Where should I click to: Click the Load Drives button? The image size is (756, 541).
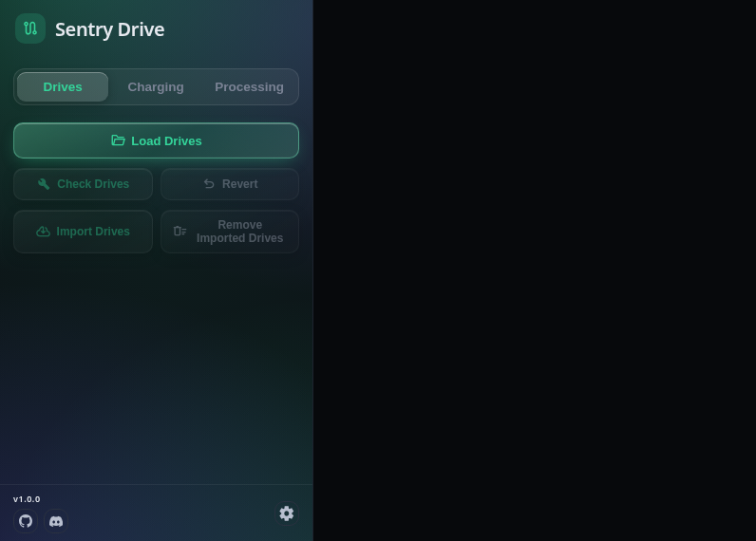(156, 140)
